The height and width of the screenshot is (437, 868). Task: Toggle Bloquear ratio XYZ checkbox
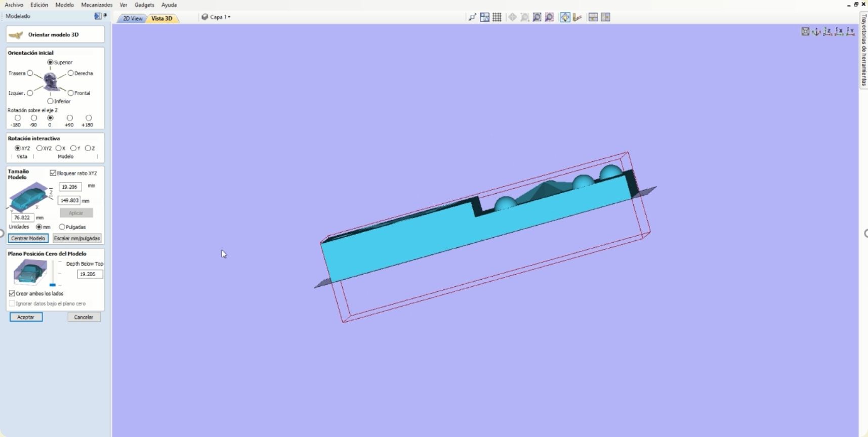pos(53,173)
